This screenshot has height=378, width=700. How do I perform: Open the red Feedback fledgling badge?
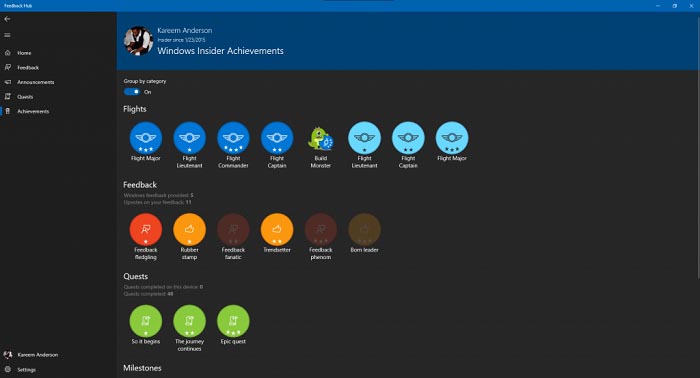coord(146,229)
